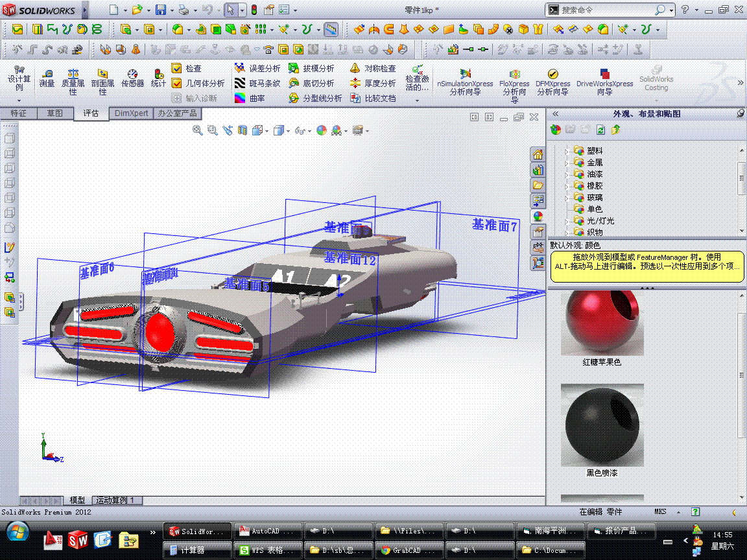Switch to the 特征 (Features) tab
Viewport: 747px width, 560px height.
[x=18, y=113]
